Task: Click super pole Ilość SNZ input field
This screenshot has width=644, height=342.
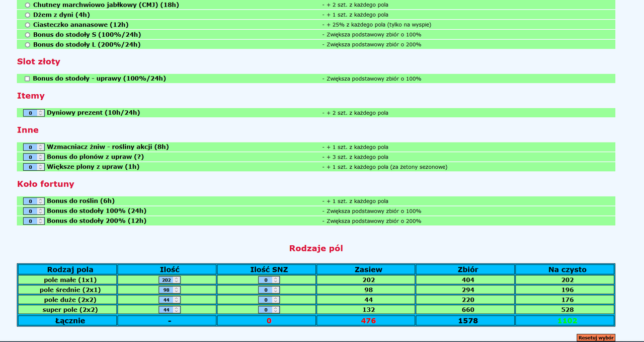Action: pyautogui.click(x=269, y=310)
